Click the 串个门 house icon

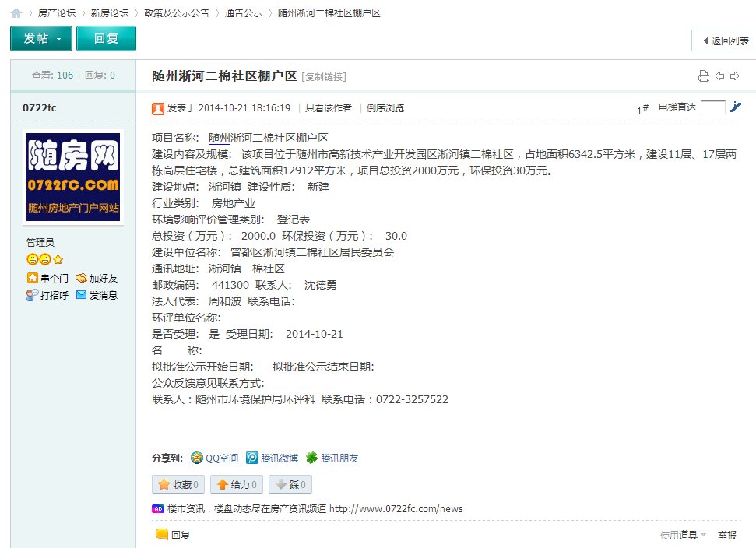pyautogui.click(x=32, y=278)
